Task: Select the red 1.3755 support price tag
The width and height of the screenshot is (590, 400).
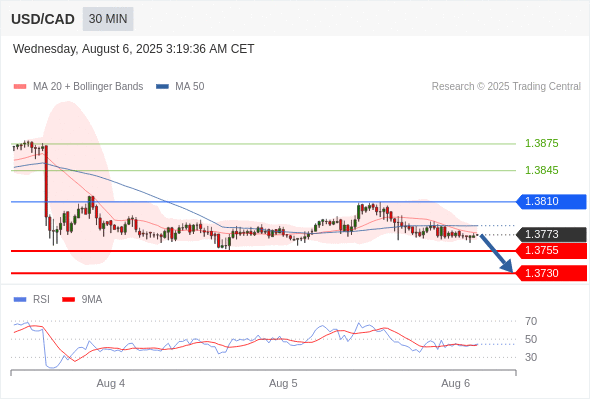Action: pyautogui.click(x=551, y=251)
